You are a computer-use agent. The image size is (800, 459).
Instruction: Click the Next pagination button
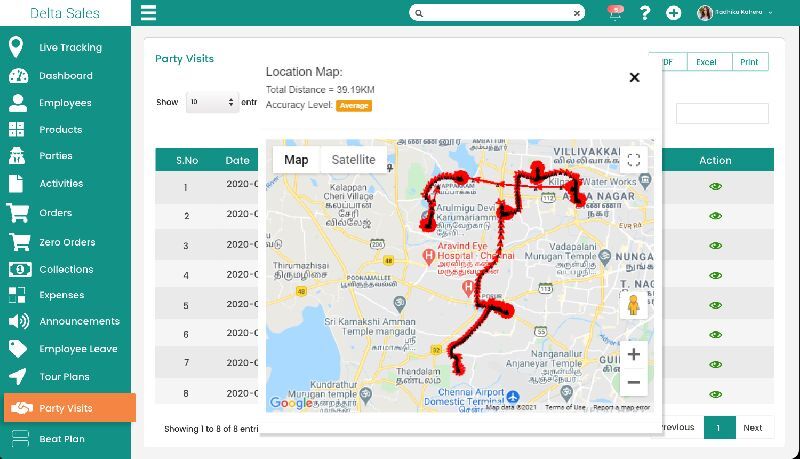pyautogui.click(x=752, y=427)
